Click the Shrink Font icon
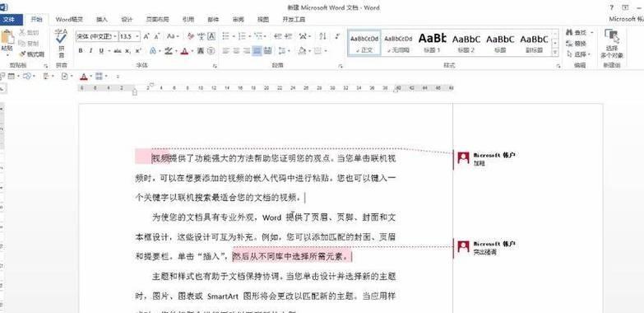644x313 pixels. tap(157, 36)
